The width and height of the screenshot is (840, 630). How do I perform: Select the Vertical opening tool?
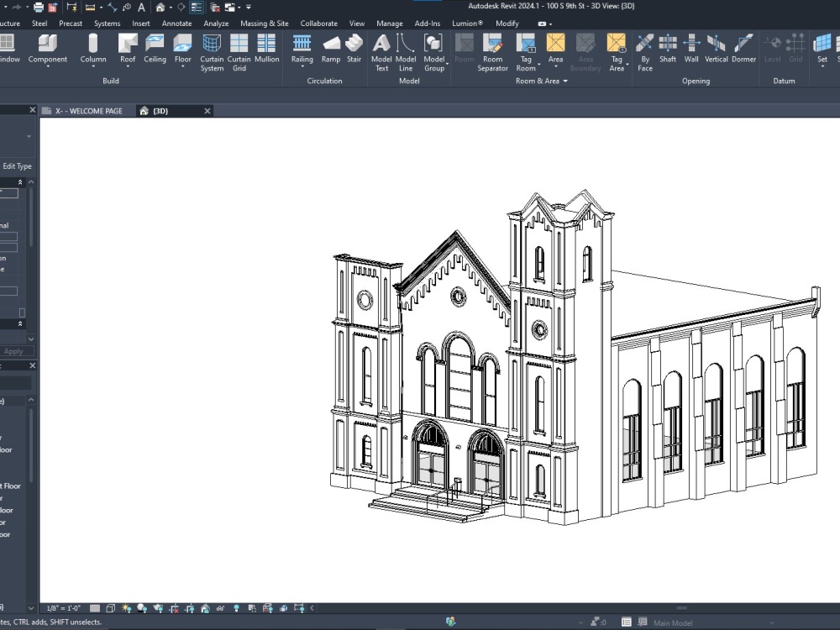tap(716, 48)
